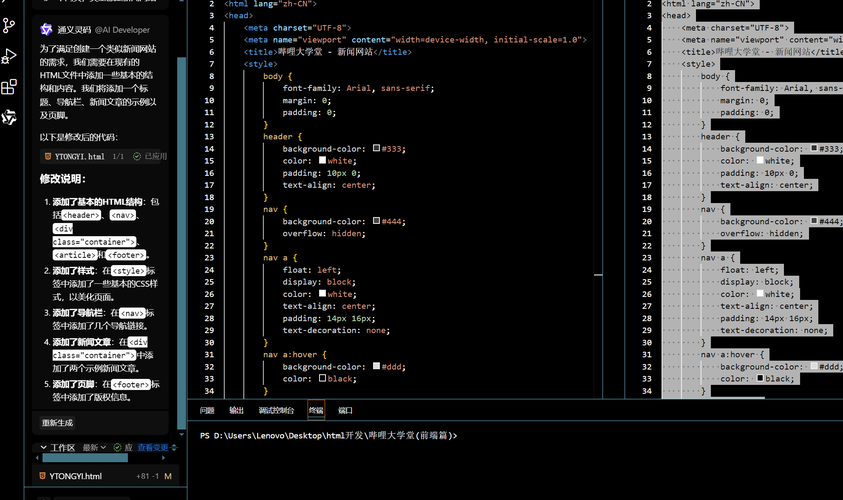Click line number 31 in left editor
The image size is (843, 500).
pyautogui.click(x=209, y=354)
